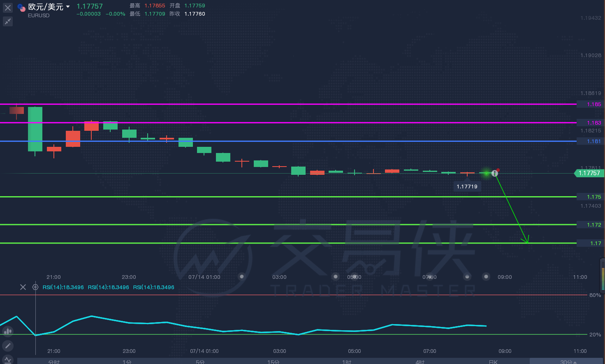This screenshot has height=364, width=605.
Task: Click the EU/US flag currency icon
Action: 21,7
